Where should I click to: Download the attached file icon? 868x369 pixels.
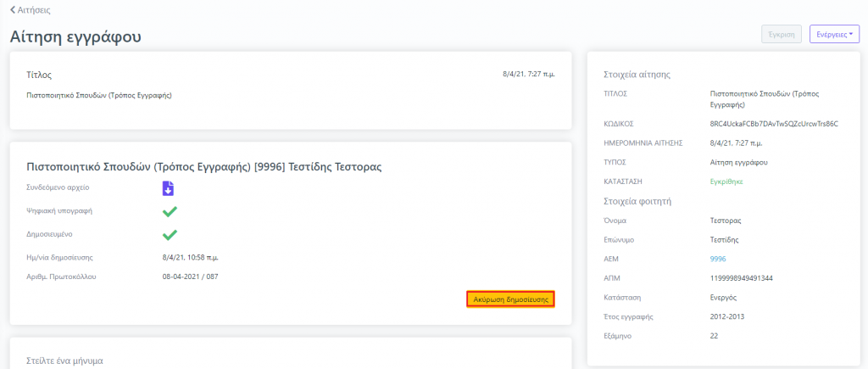tap(169, 188)
